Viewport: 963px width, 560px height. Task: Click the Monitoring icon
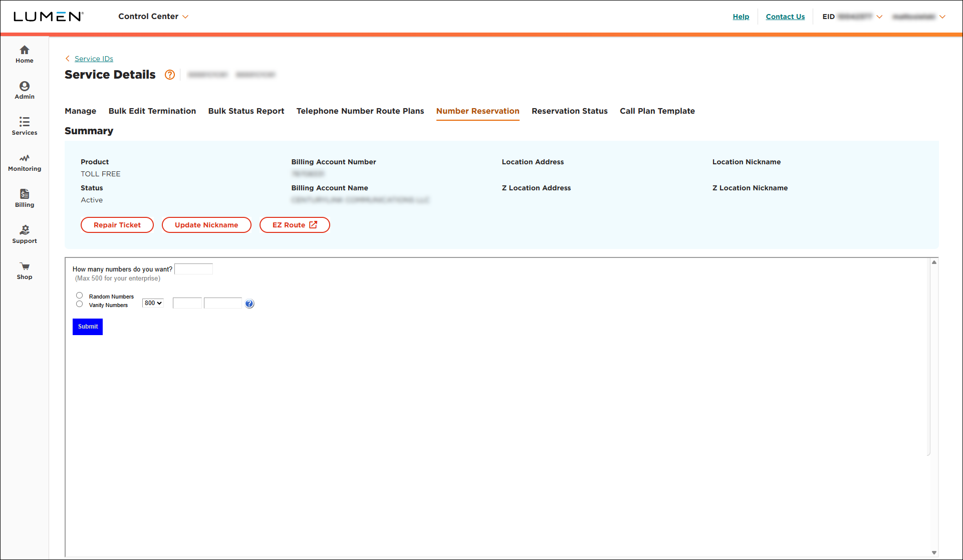[24, 161]
